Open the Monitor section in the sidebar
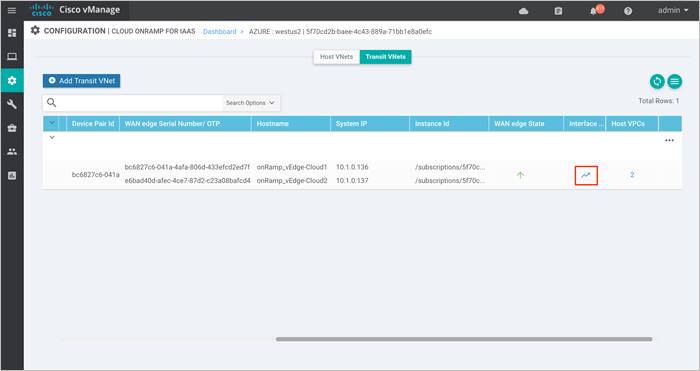This screenshot has height=371, width=700. point(12,57)
